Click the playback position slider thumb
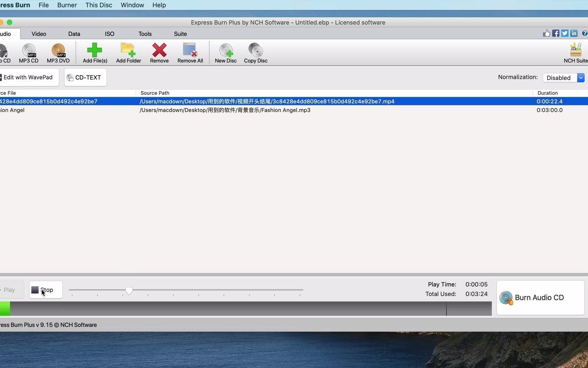 coord(129,291)
